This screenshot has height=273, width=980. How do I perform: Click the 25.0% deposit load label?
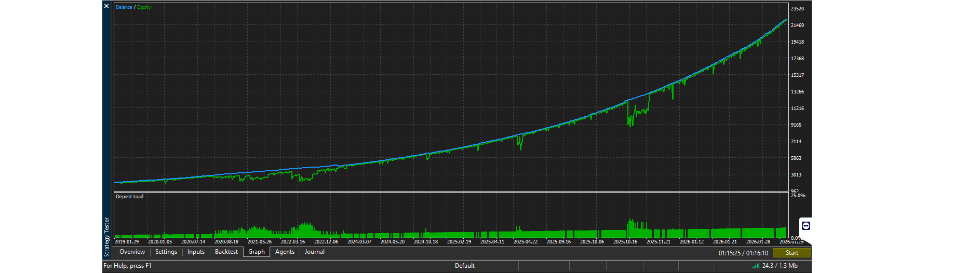tap(798, 196)
